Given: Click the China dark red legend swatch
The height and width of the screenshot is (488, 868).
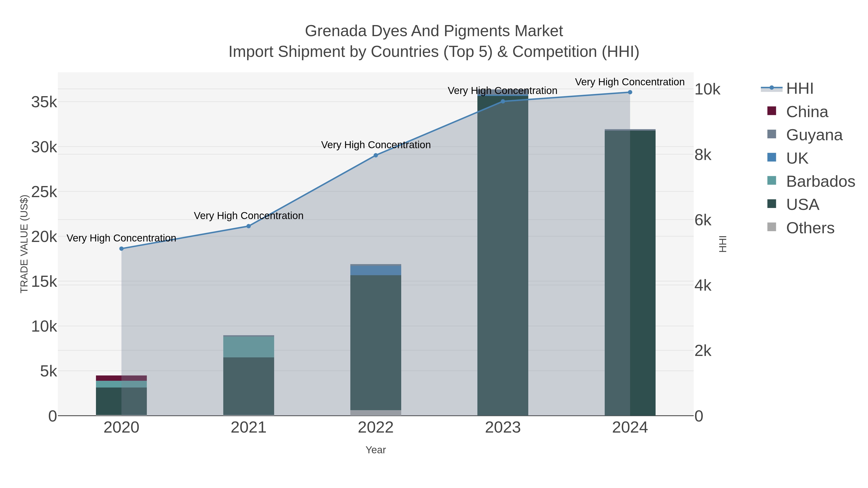Looking at the screenshot, I should point(772,111).
